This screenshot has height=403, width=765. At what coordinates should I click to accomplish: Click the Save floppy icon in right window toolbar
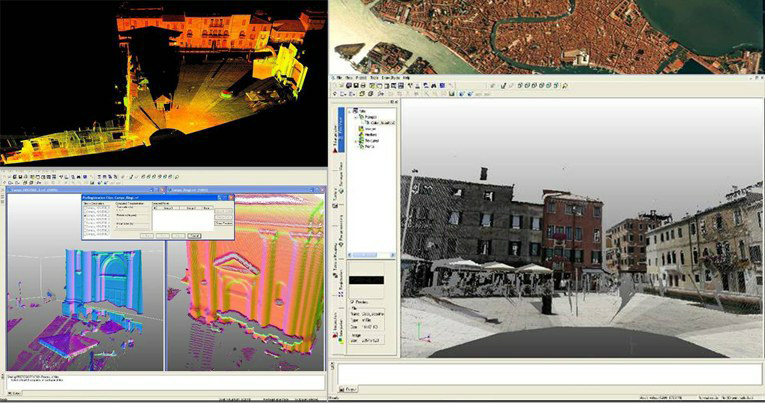coord(356,85)
